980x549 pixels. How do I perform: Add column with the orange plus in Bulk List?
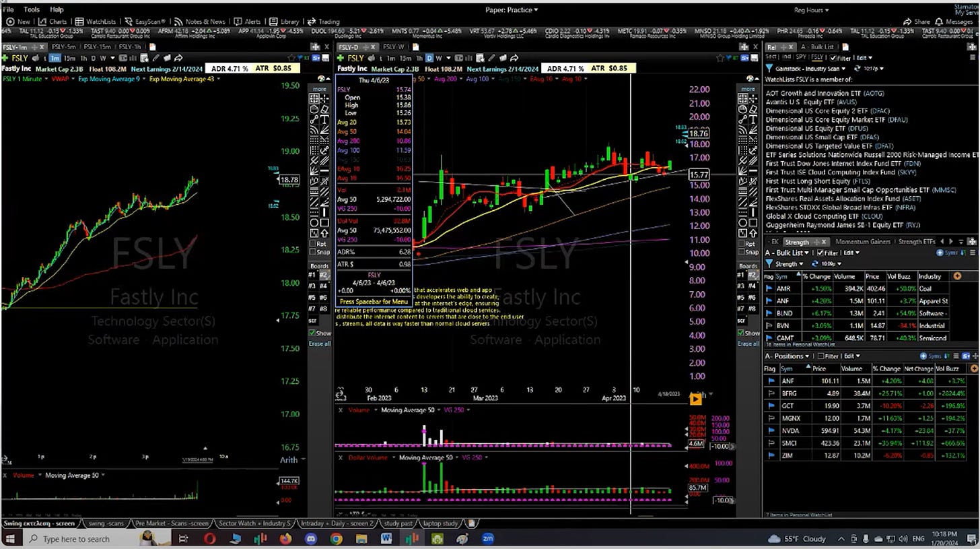pyautogui.click(x=957, y=276)
